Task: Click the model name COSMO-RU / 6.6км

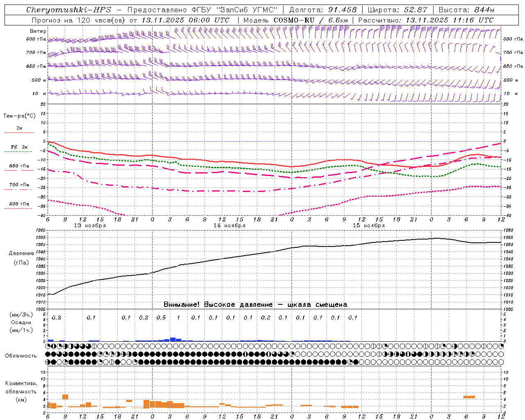Action: click(311, 20)
